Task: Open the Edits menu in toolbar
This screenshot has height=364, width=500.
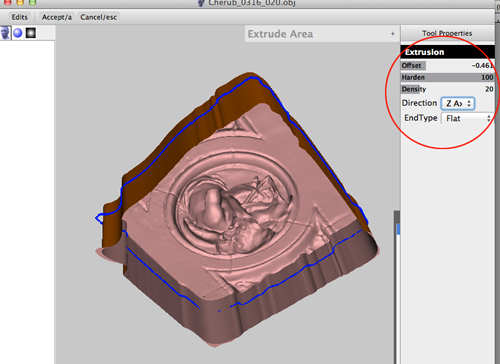Action: 19,17
